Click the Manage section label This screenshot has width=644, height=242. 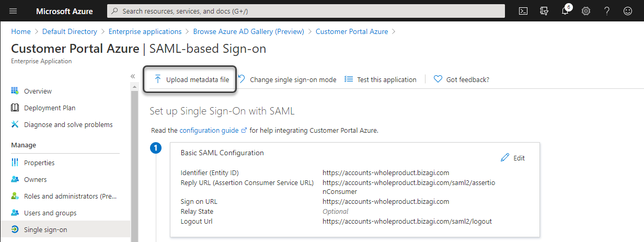pyautogui.click(x=24, y=145)
